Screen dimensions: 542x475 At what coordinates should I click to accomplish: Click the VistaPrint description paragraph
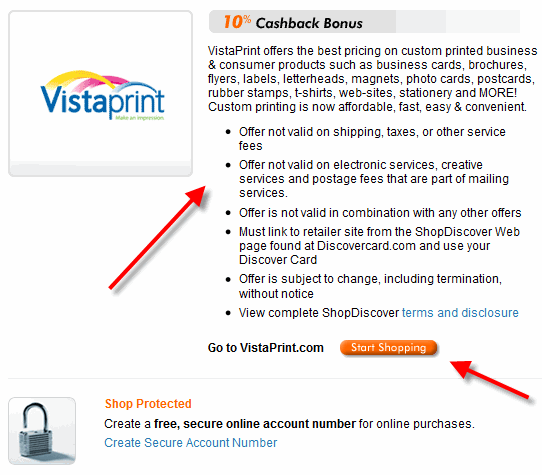pos(372,79)
